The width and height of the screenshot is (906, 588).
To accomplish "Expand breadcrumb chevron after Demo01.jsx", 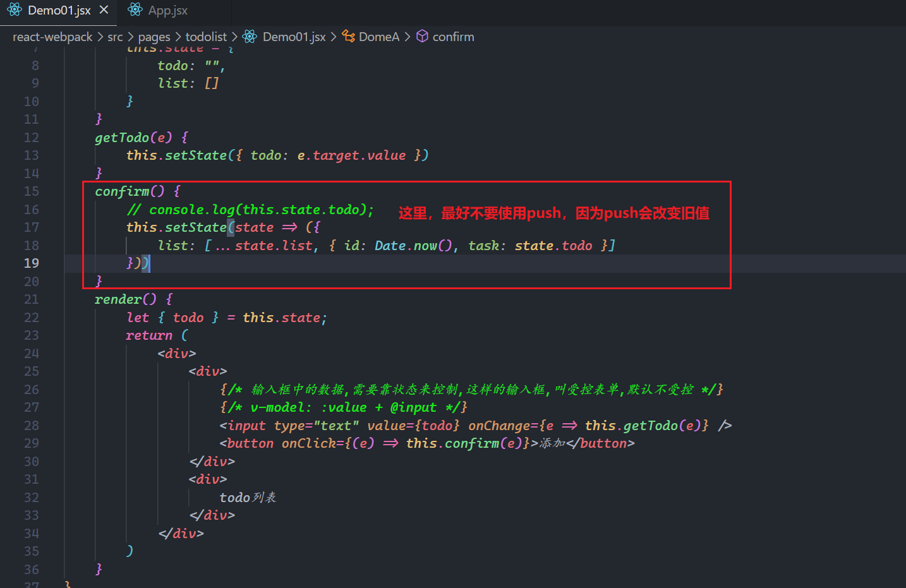I will click(334, 37).
